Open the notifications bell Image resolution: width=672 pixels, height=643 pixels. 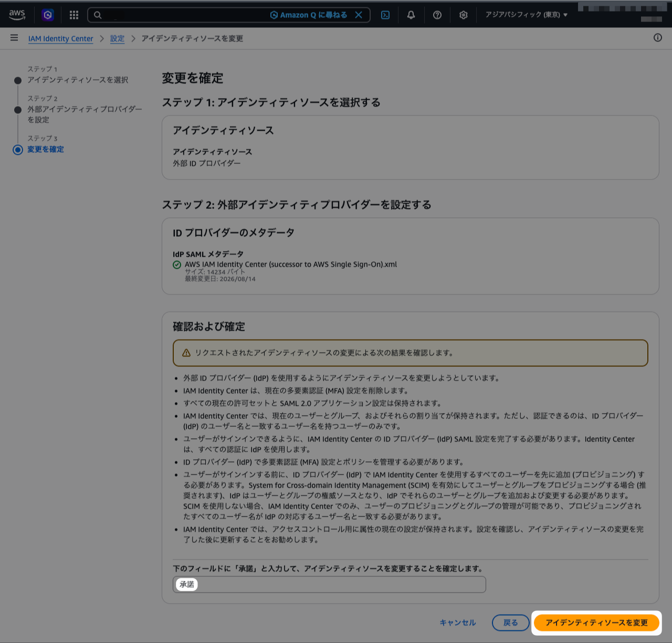point(411,15)
